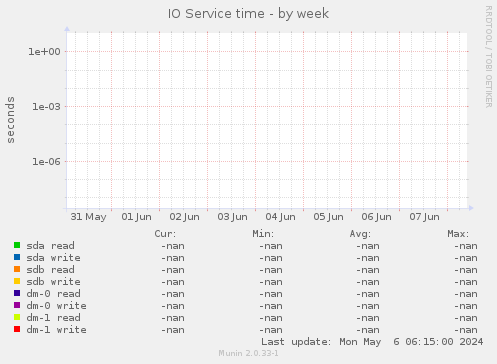This screenshot has width=497, height=364.
Task: Click the '31 May' x-axis date
Action: (x=88, y=217)
